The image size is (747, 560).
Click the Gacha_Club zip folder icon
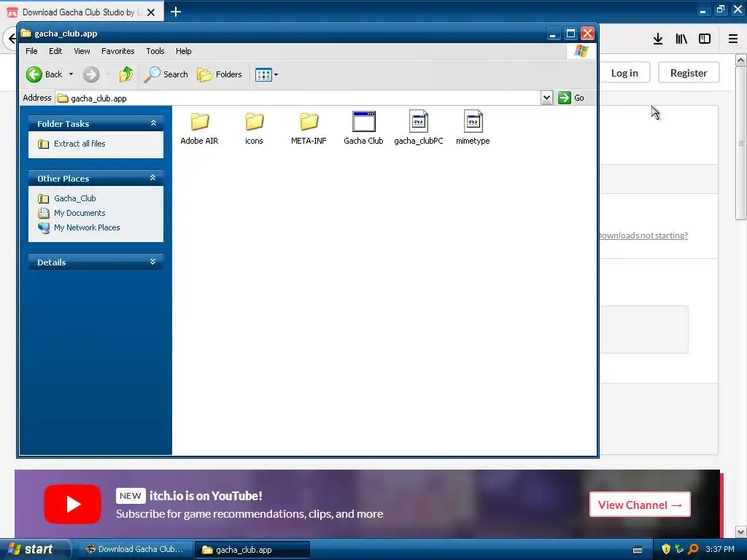click(x=43, y=198)
